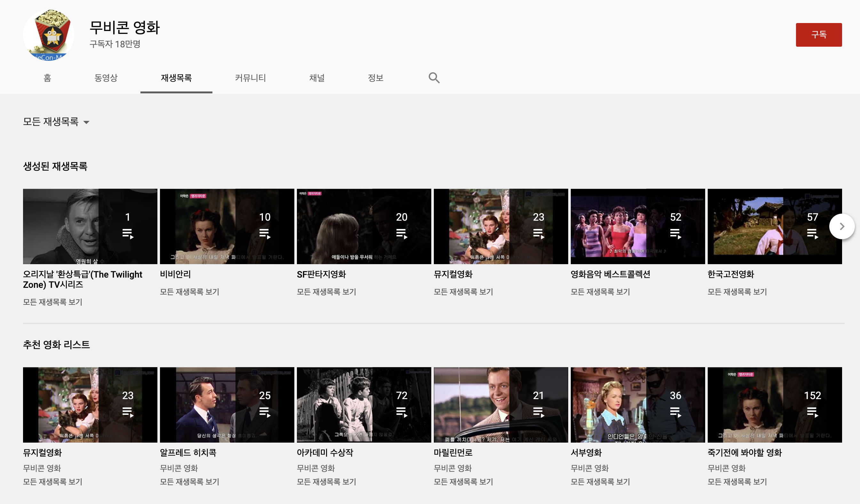Open the 커뮤니티 tab
The height and width of the screenshot is (504, 860).
250,78
